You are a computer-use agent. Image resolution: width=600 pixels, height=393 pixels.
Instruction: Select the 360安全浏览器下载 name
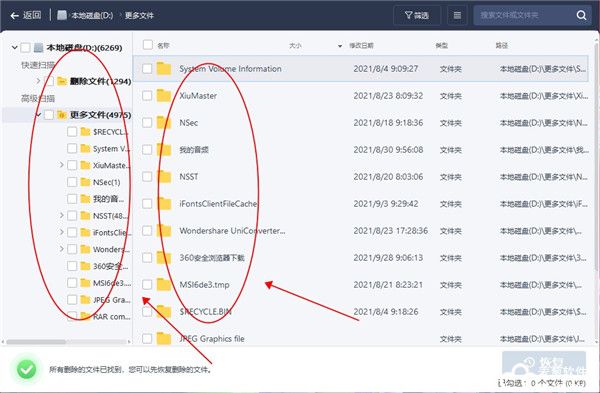coord(212,258)
